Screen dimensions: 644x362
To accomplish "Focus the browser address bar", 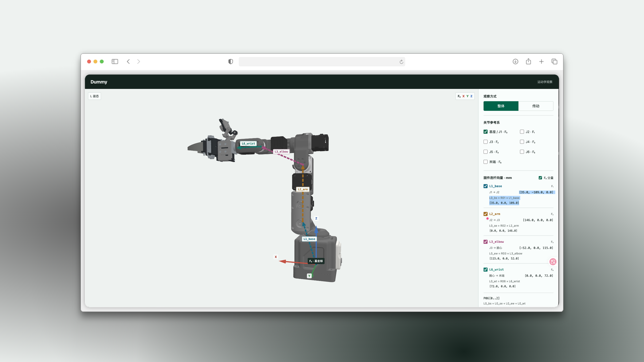I will (322, 62).
